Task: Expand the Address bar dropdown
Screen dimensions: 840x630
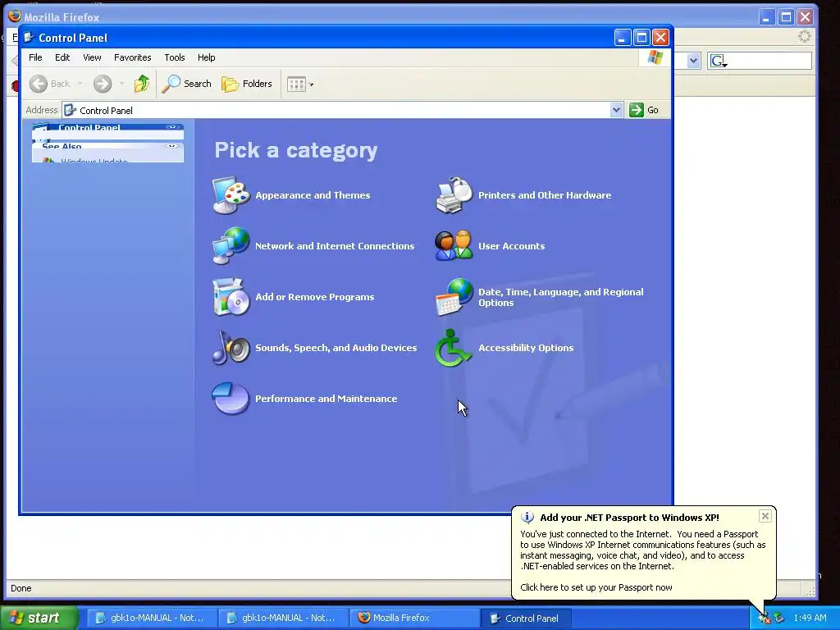Action: tap(616, 110)
